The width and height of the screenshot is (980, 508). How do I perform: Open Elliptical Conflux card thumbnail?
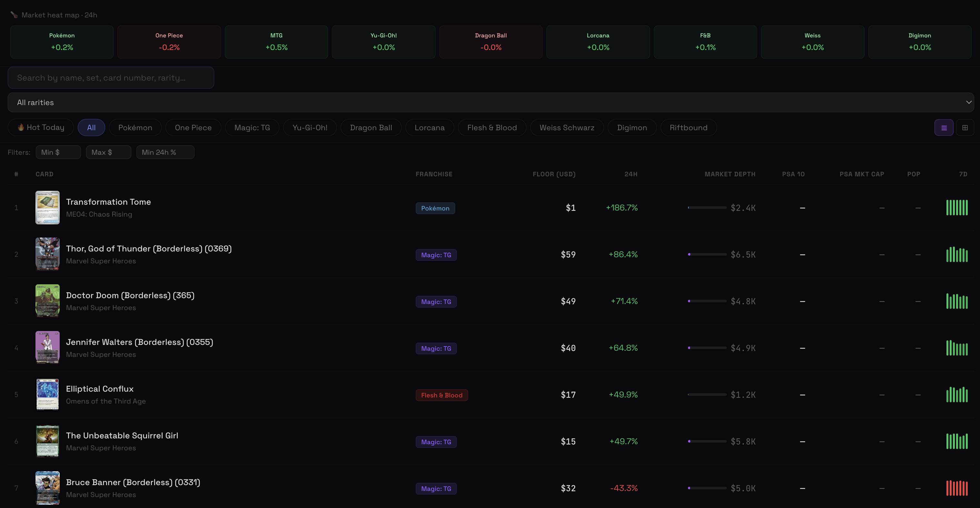coord(47,394)
